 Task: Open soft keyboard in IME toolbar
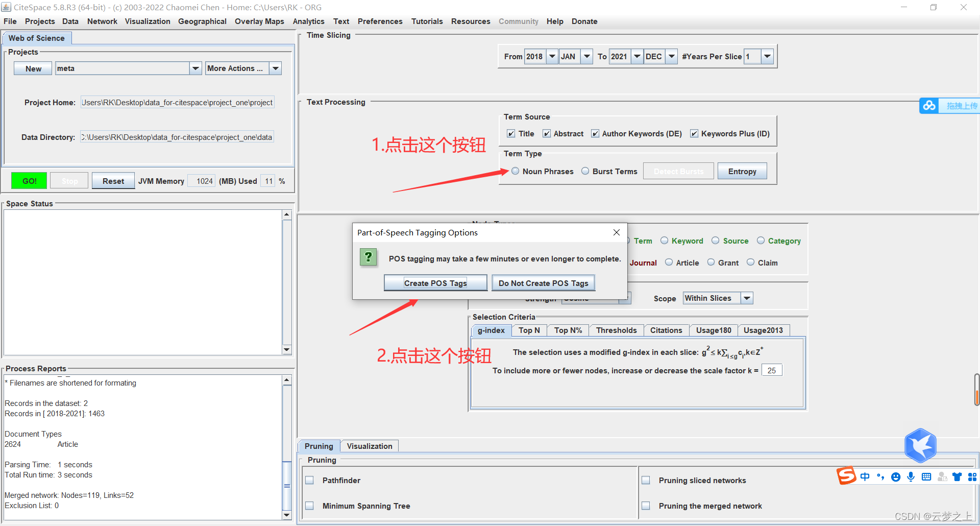coord(926,476)
